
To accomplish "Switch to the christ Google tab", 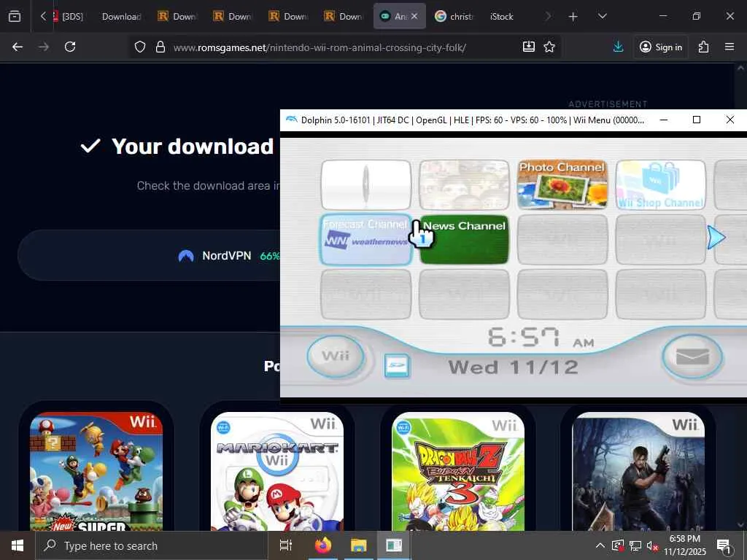I will (455, 17).
